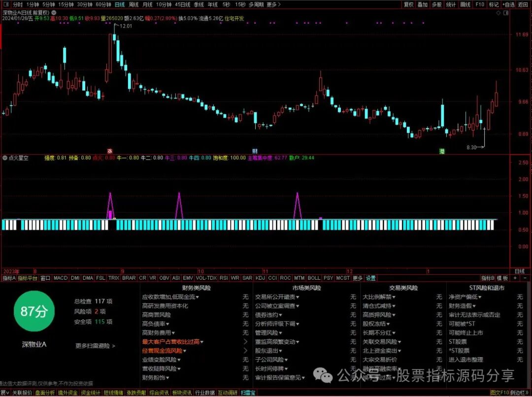Viewport: 532px width, 397px height.
Task: Select MACD indicator
Action: click(61, 278)
